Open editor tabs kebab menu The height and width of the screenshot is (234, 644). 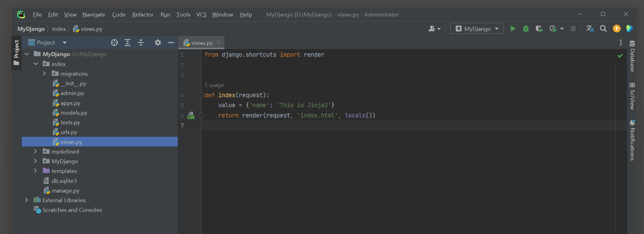621,43
